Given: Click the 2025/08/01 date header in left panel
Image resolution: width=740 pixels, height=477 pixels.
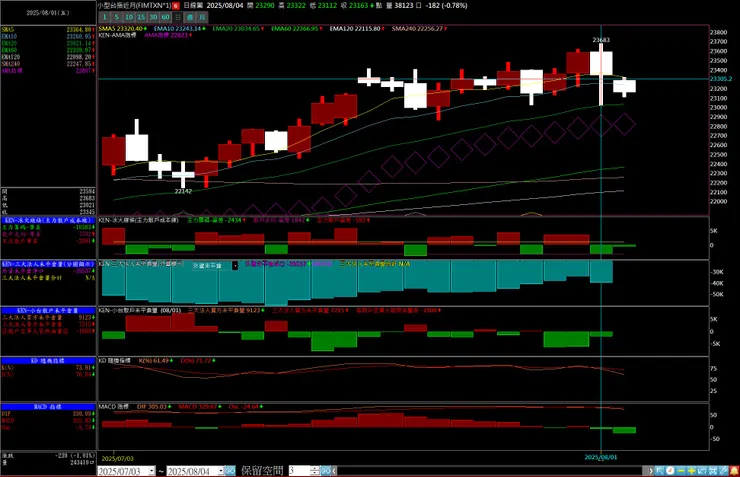Looking at the screenshot, I should point(48,13).
